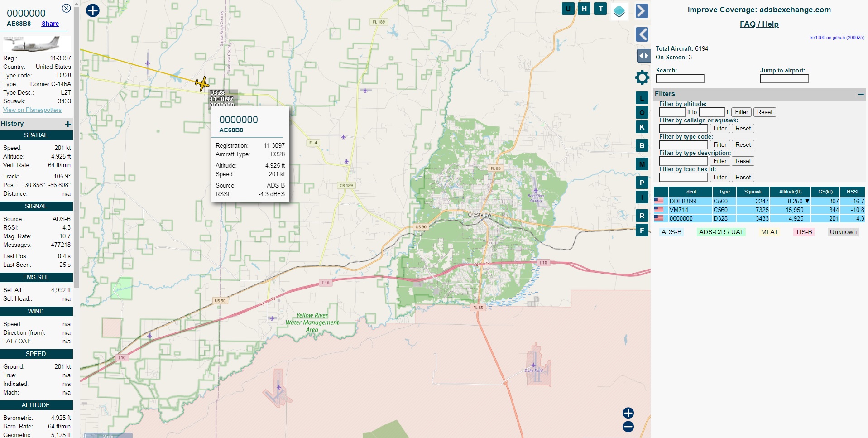Toggle the K map option button
Screen dimensions: 868x438
point(642,127)
